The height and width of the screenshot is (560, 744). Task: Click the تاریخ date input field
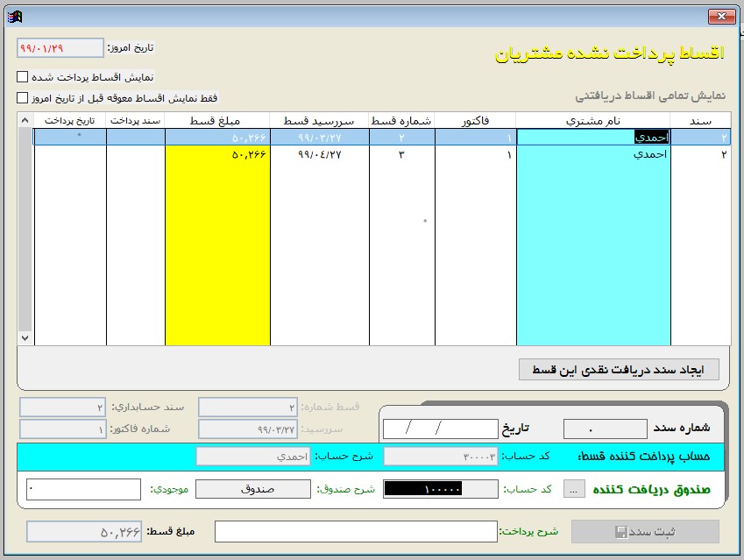pos(440,429)
